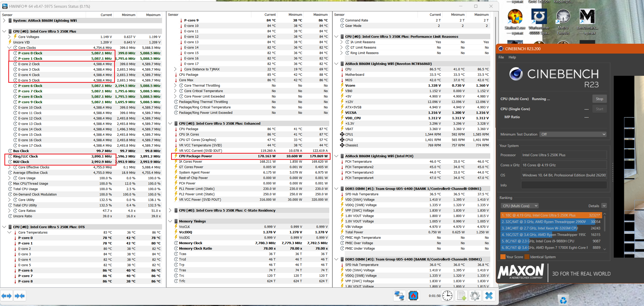Start logging with the sheet-plus icon

coord(461,296)
